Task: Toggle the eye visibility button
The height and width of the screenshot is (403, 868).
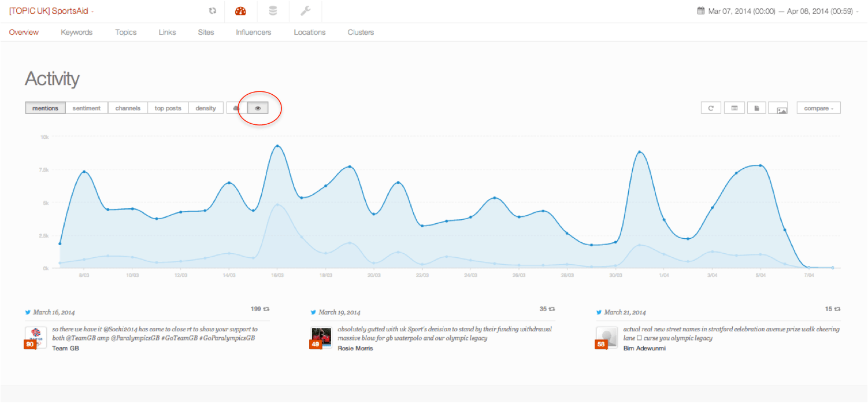Action: (x=258, y=108)
